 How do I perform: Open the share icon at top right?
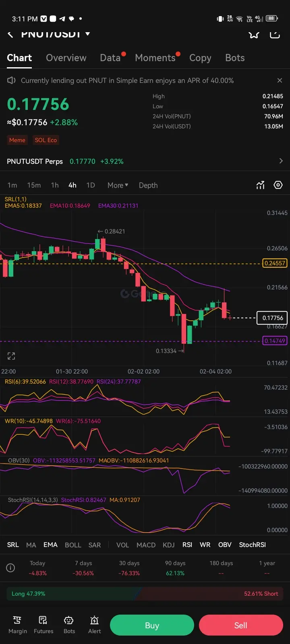pyautogui.click(x=275, y=35)
